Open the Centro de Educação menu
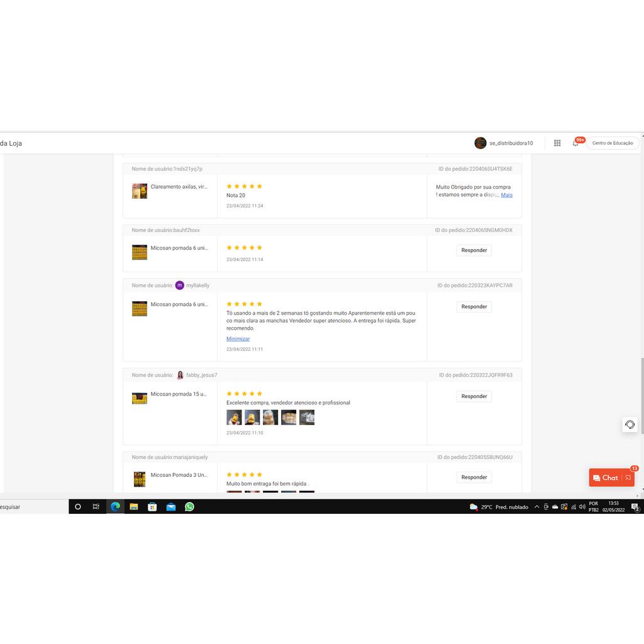Image resolution: width=644 pixels, height=644 pixels. (613, 143)
